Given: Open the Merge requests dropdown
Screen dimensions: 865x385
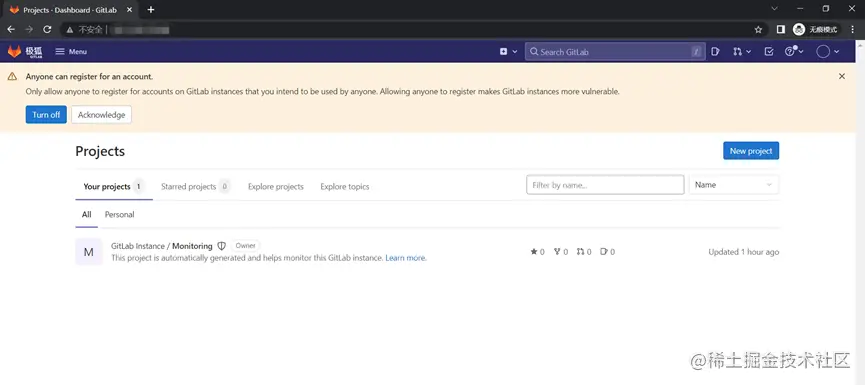Looking at the screenshot, I should coord(742,52).
